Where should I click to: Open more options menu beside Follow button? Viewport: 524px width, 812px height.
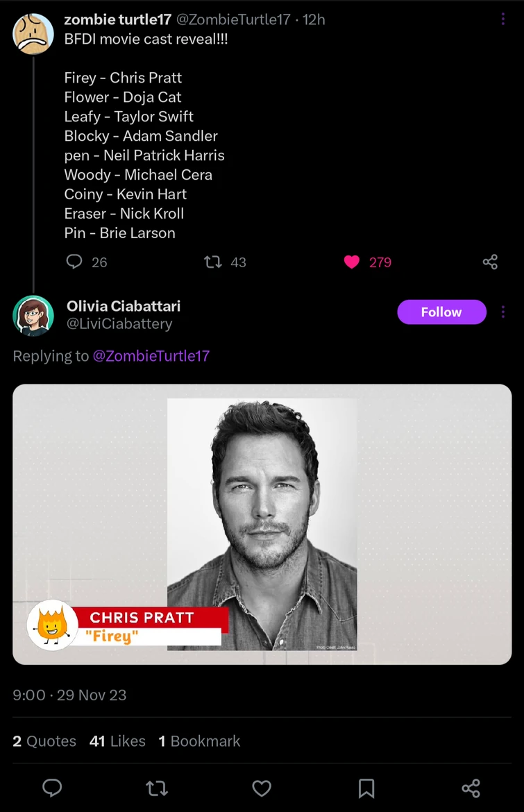pos(502,312)
